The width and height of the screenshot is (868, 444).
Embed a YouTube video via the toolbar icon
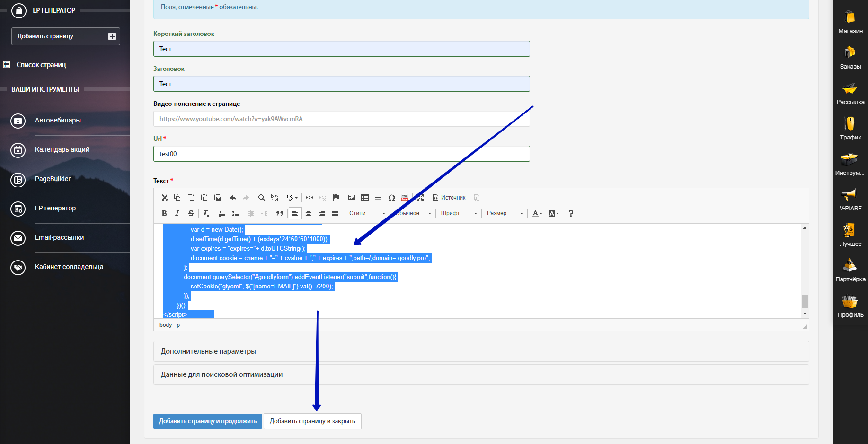[x=405, y=198]
